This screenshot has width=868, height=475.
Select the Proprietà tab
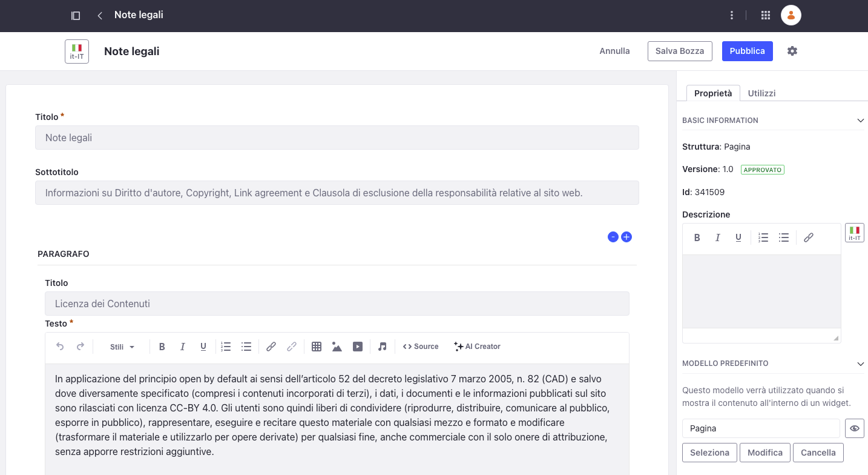tap(712, 93)
